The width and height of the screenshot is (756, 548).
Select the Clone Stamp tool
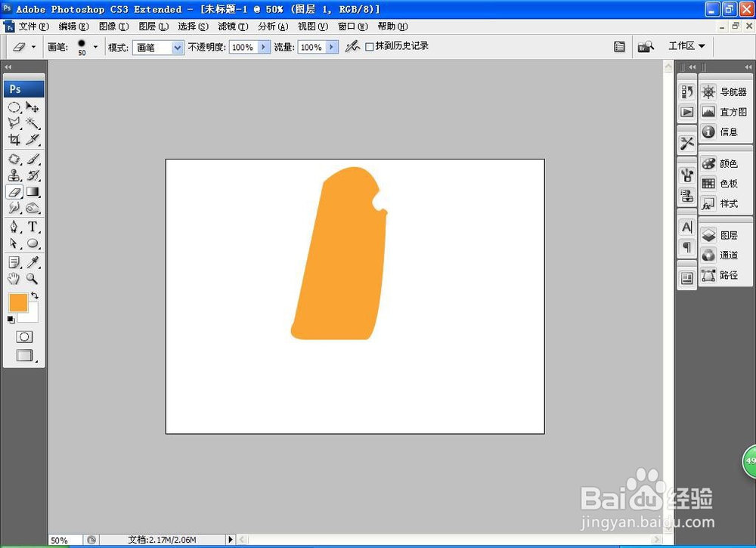[14, 175]
